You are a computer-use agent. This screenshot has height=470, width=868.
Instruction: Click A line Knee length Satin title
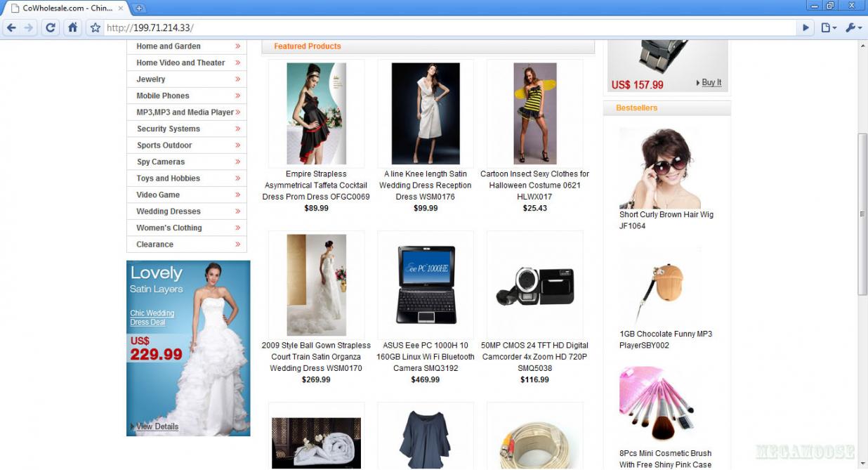pyautogui.click(x=426, y=185)
